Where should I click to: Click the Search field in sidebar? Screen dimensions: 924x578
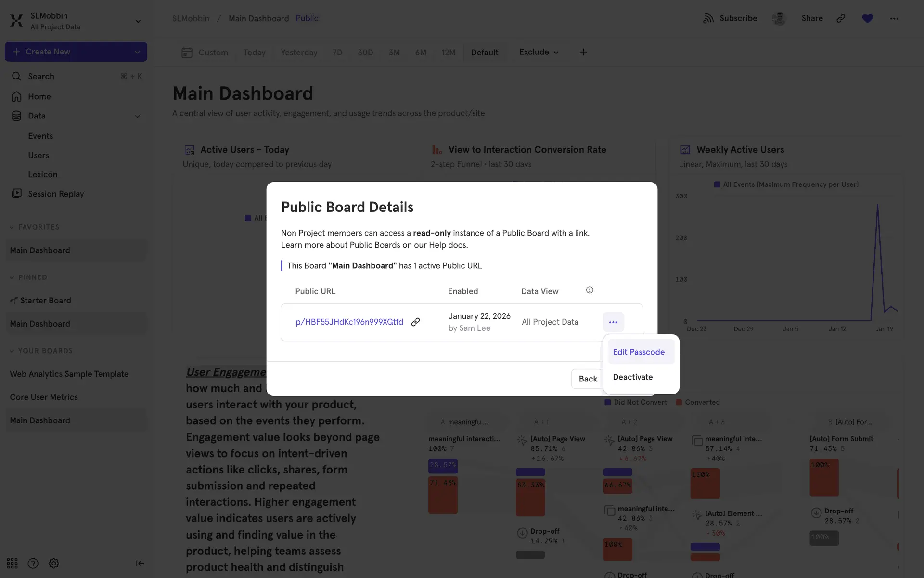pyautogui.click(x=41, y=76)
